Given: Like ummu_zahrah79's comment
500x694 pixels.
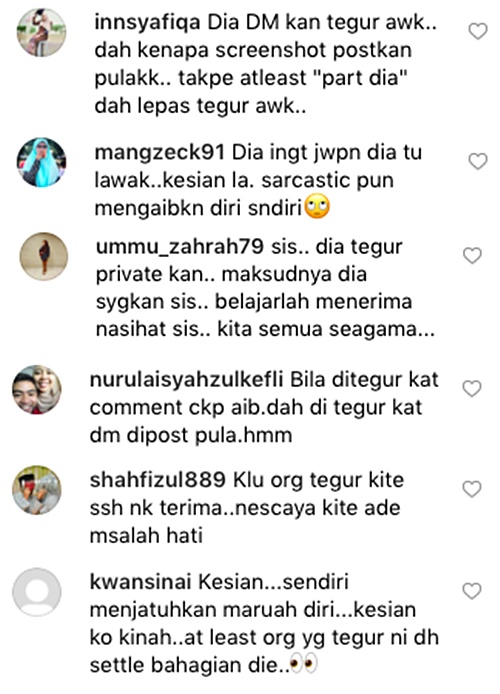Looking at the screenshot, I should 472,256.
